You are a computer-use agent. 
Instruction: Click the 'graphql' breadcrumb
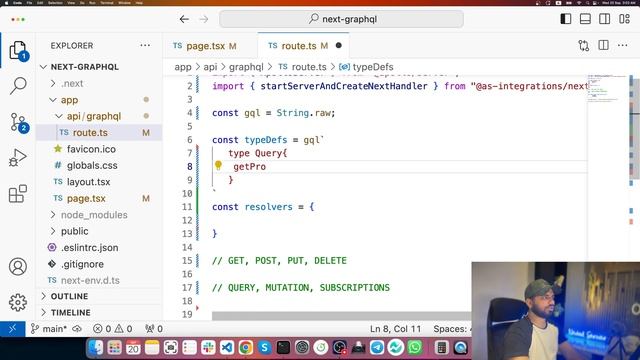246,67
